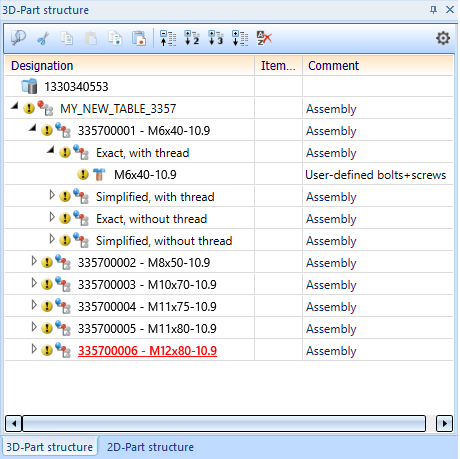The height and width of the screenshot is (459, 460).
Task: Select the M6x40-10.9 bolt part
Action: 145,175
